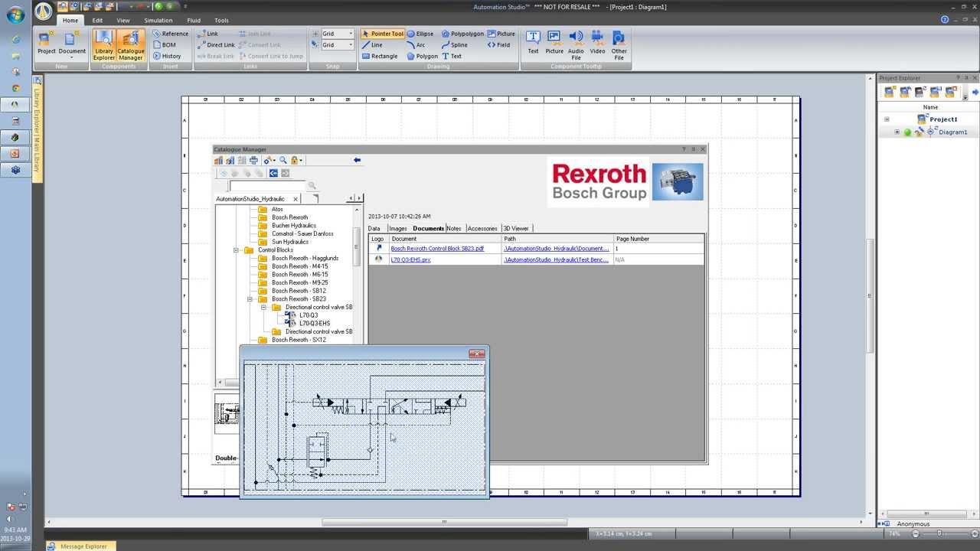This screenshot has width=980, height=551.
Task: Select the Polypolygon drawing tool
Action: (x=462, y=34)
